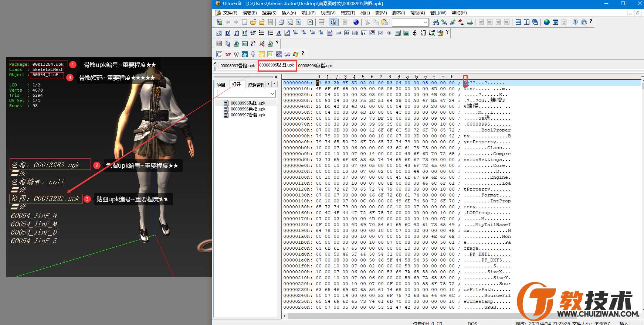Click the open folder icon
Image resolution: width=644 pixels, height=325 pixels.
click(253, 23)
